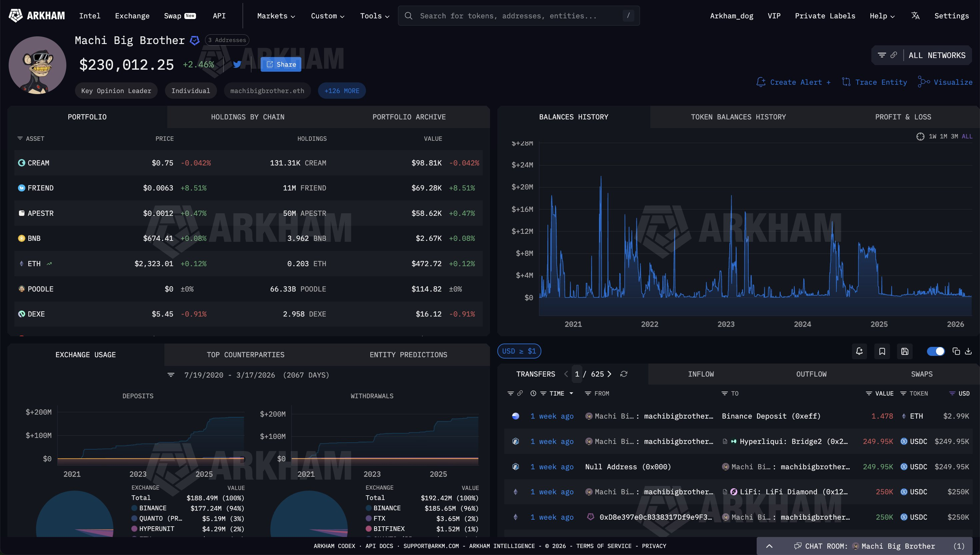Image resolution: width=980 pixels, height=555 pixels.
Task: Click the copy icon beside the toggle
Action: click(x=956, y=351)
